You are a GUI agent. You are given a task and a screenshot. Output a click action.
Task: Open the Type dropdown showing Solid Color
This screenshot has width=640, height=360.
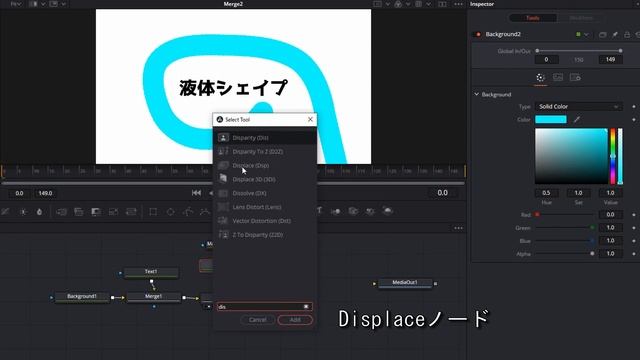click(578, 107)
